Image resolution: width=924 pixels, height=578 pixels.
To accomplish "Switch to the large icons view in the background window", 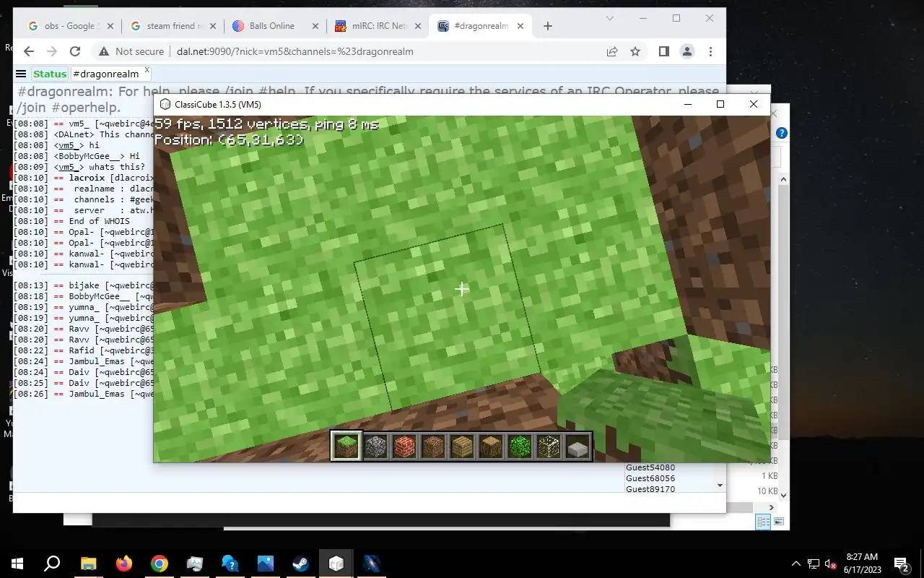I will (x=779, y=522).
